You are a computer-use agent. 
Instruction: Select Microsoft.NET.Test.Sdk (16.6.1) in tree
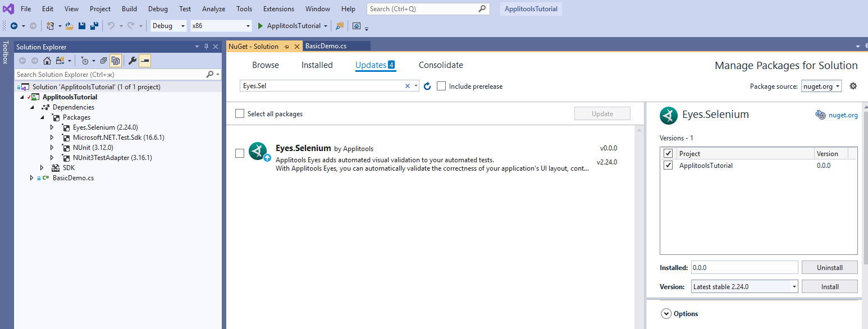[118, 138]
